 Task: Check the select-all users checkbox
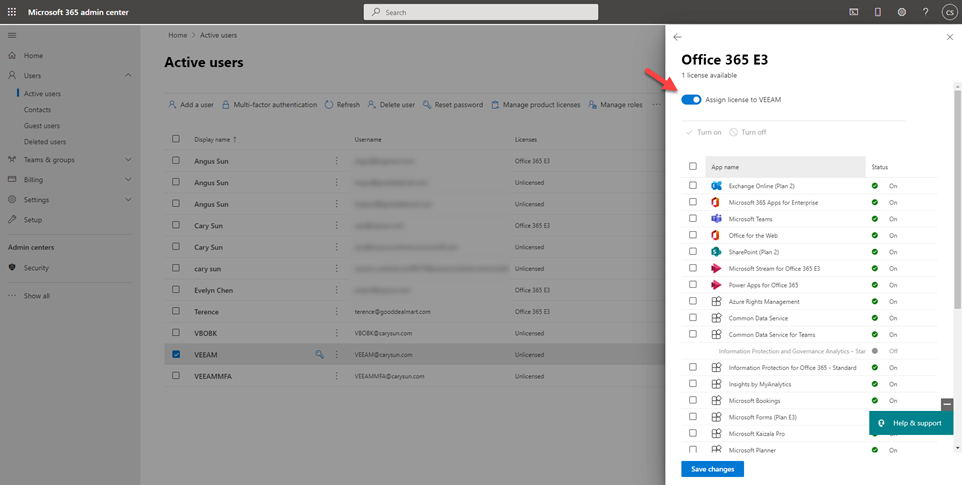coord(176,139)
